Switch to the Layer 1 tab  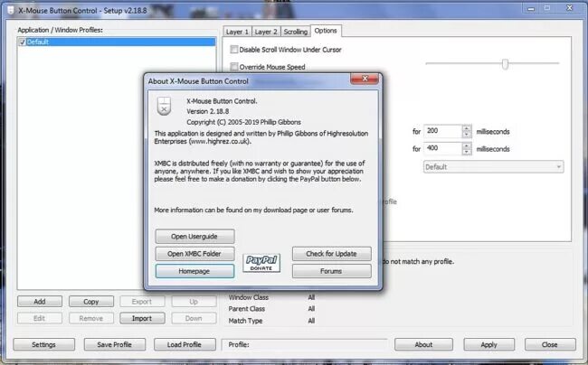[x=237, y=32]
